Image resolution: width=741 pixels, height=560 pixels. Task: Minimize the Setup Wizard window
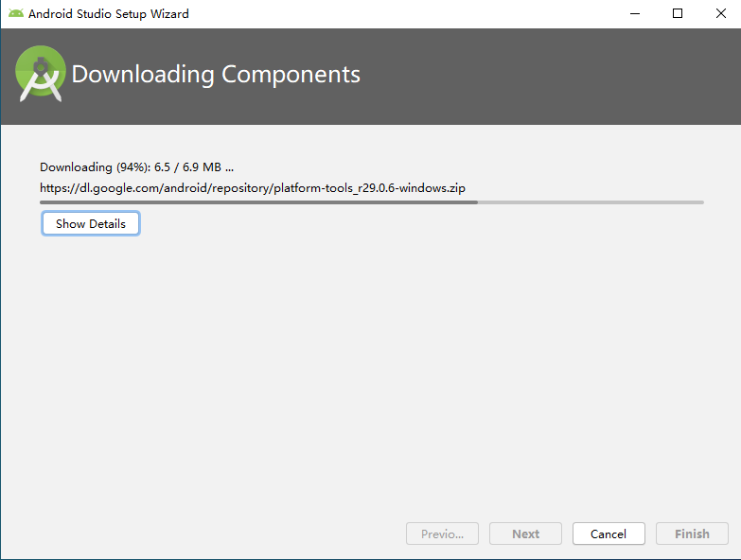[x=635, y=13]
